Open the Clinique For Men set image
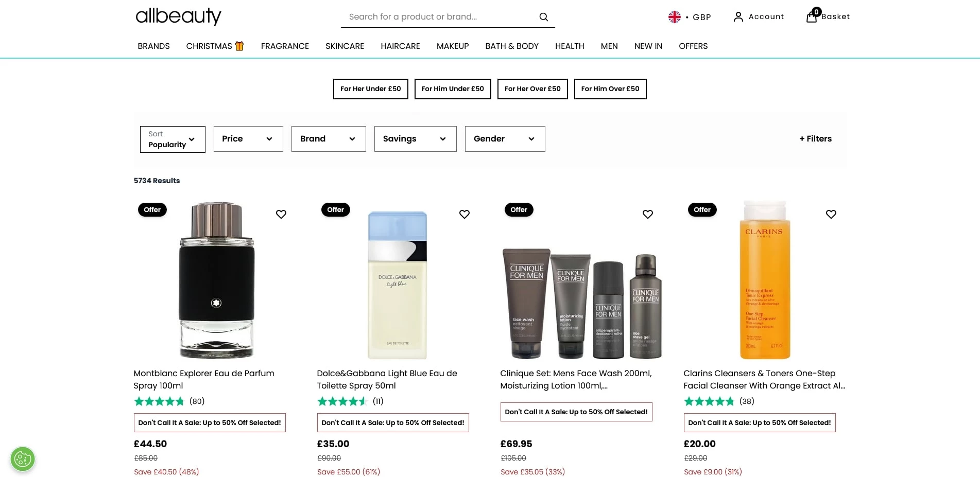The image size is (980, 477). tap(581, 304)
